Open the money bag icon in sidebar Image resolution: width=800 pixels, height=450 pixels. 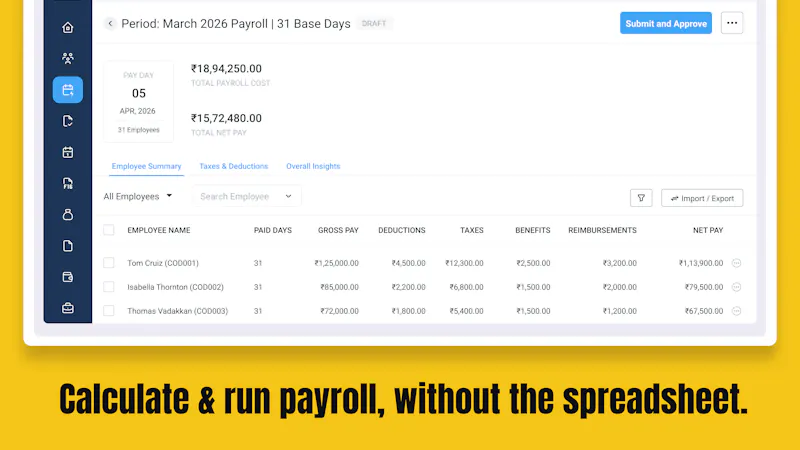68,215
